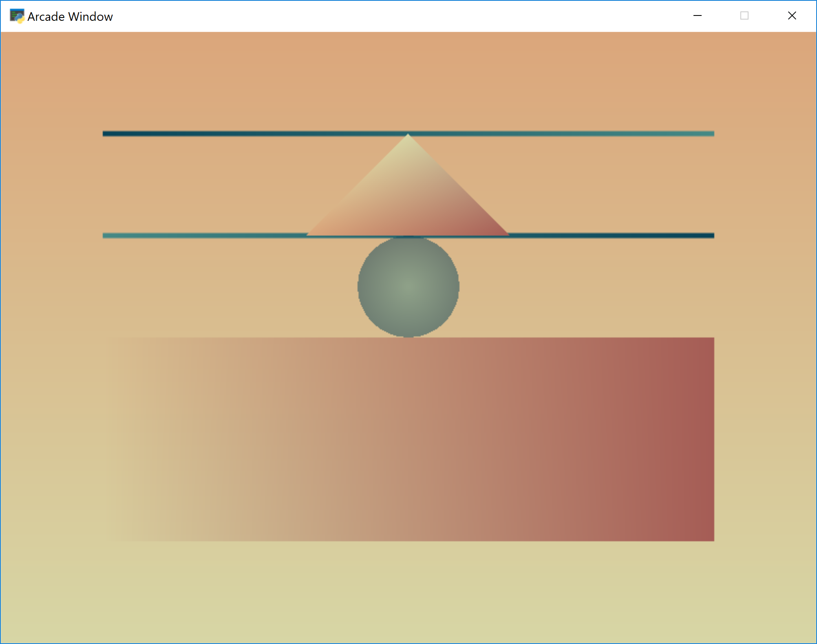Click the greyed-out maximize button
The image size is (817, 644).
click(x=744, y=16)
